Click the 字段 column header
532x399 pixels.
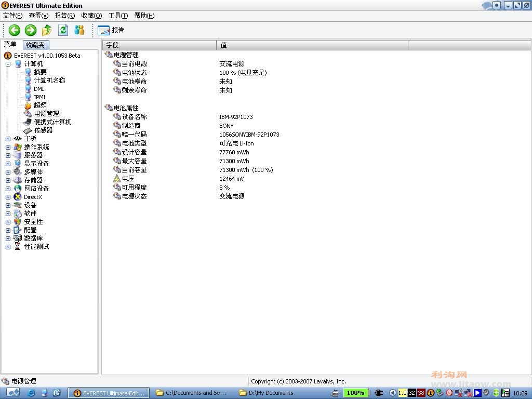159,45
